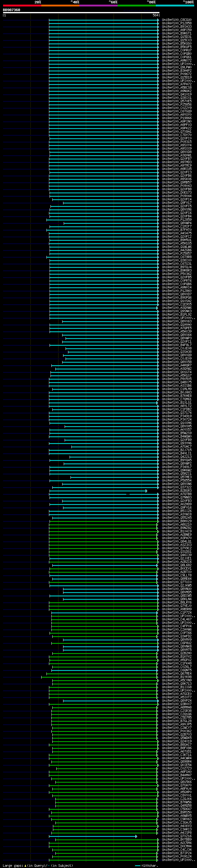Select hit UniRef100_A6TUD1

click(176, 751)
